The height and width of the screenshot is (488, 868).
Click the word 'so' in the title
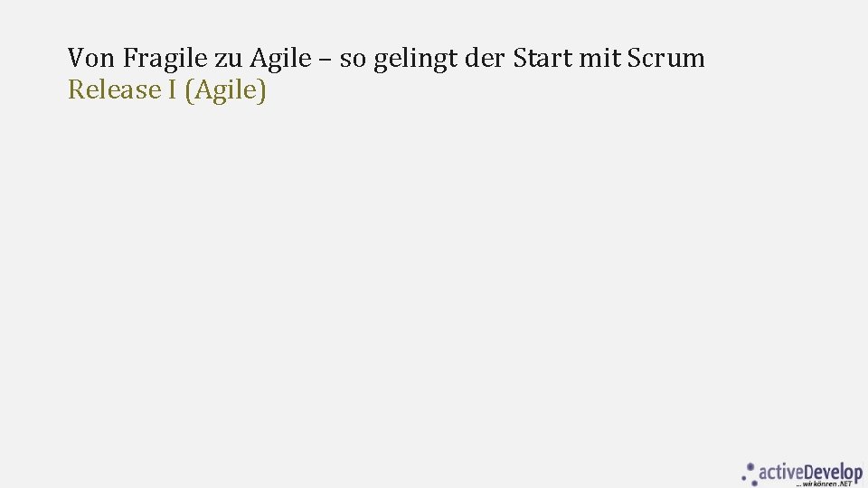(352, 59)
